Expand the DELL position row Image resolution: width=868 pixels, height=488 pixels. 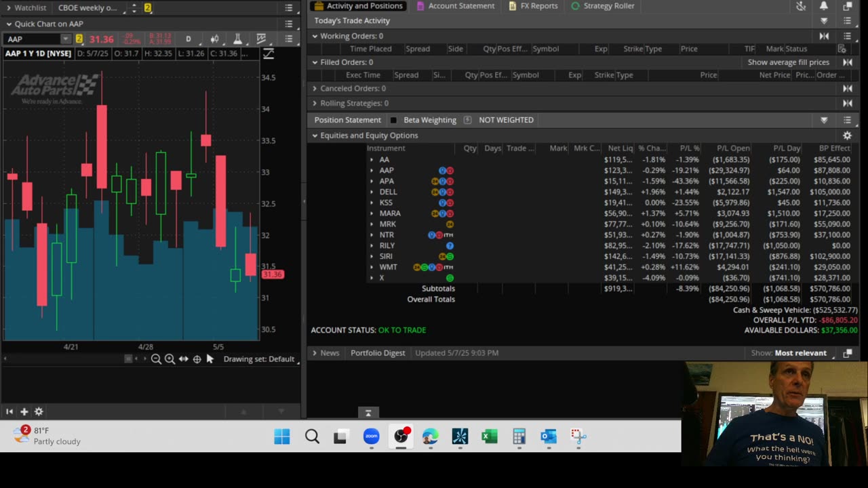[372, 192]
